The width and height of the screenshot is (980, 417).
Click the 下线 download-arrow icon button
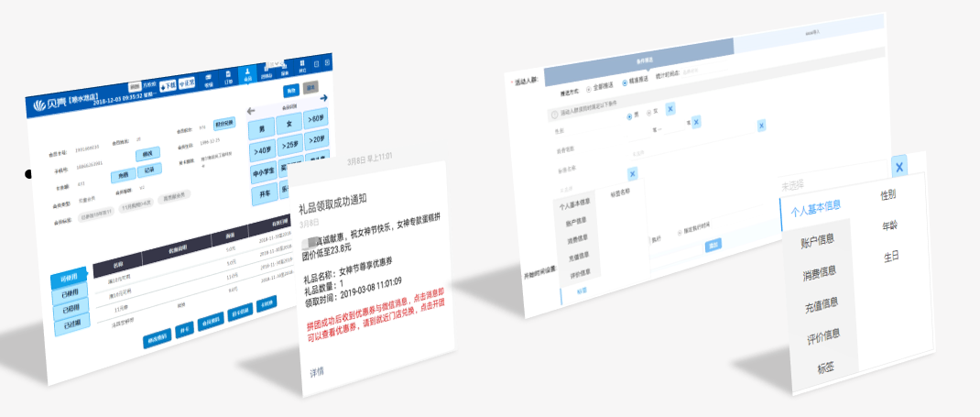[x=168, y=85]
